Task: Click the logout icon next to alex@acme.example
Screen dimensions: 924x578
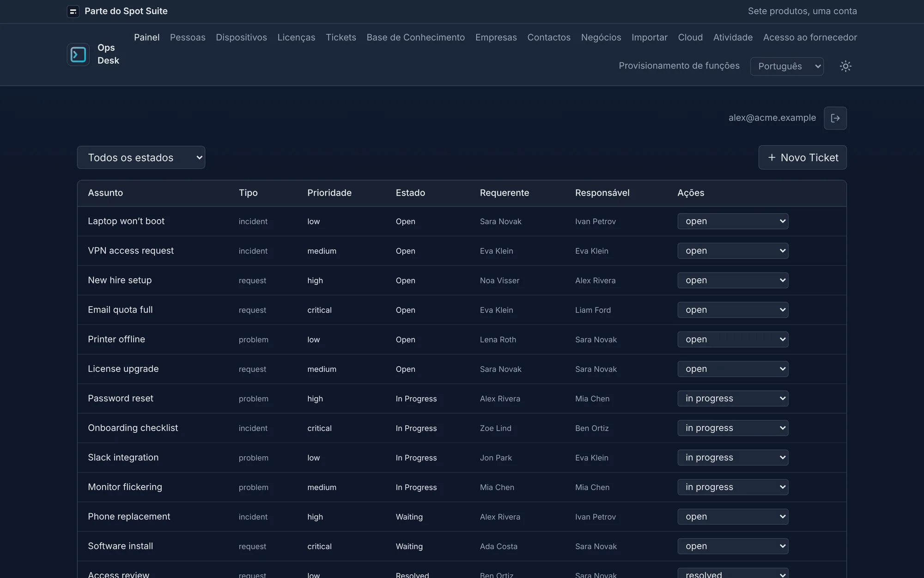Action: (835, 118)
